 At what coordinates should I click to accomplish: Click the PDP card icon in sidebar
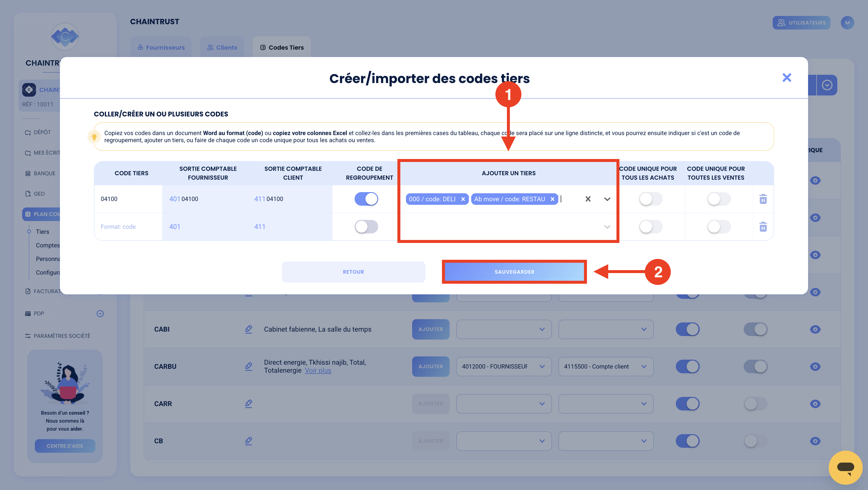(28, 314)
